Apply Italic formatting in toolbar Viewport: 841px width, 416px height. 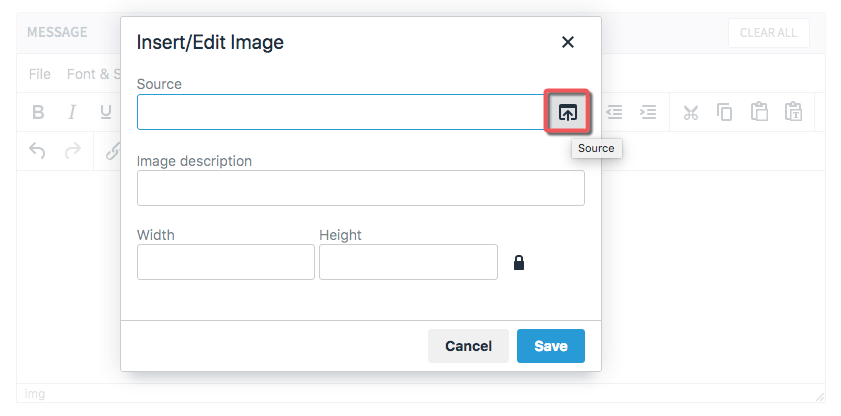pos(71,112)
